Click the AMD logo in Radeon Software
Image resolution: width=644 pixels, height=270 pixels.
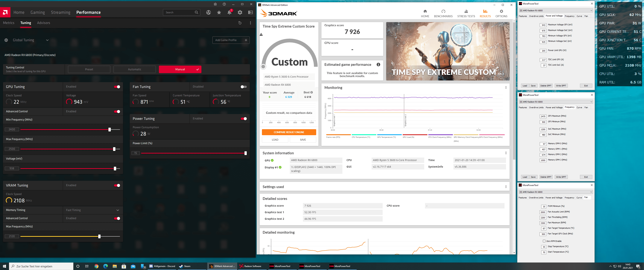(5, 12)
